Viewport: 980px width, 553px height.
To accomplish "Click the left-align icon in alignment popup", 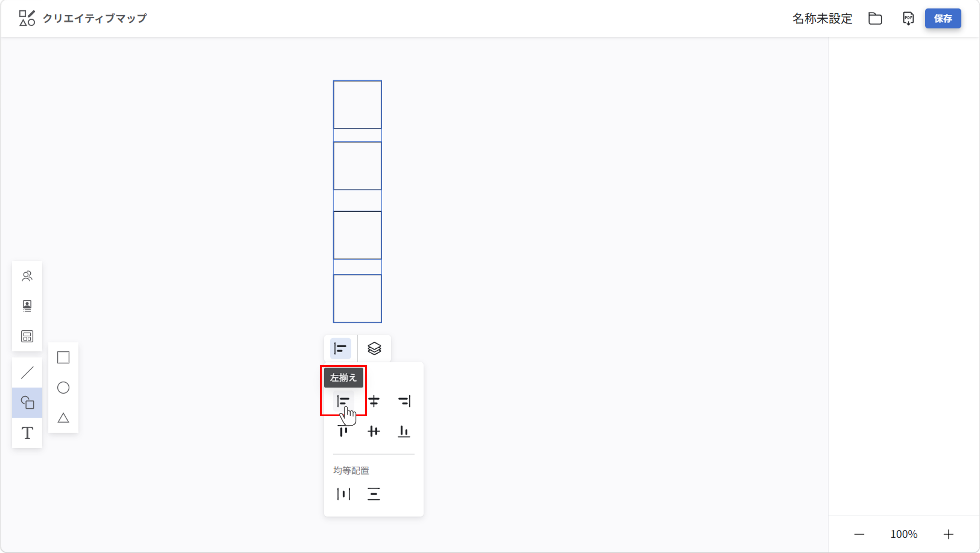I will click(343, 401).
